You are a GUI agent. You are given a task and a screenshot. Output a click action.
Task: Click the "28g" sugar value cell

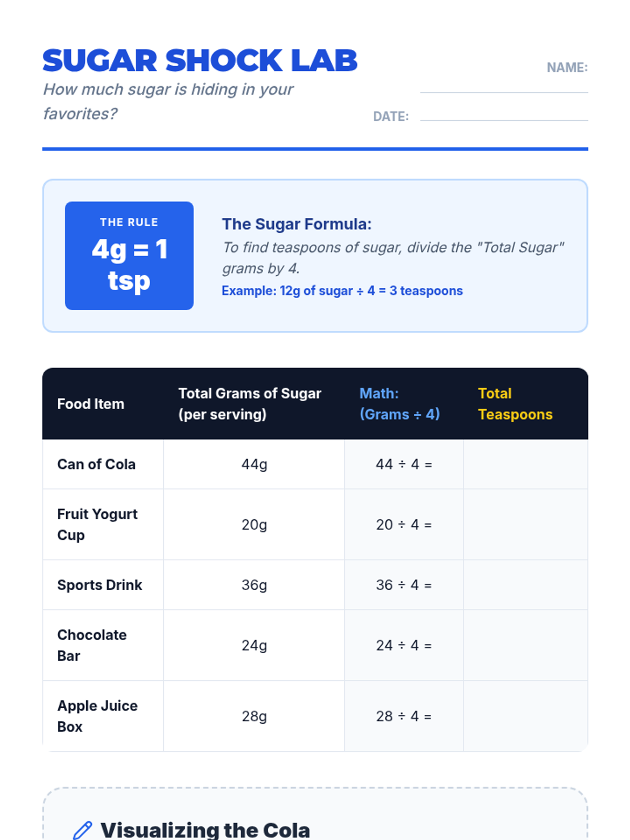[x=254, y=716]
